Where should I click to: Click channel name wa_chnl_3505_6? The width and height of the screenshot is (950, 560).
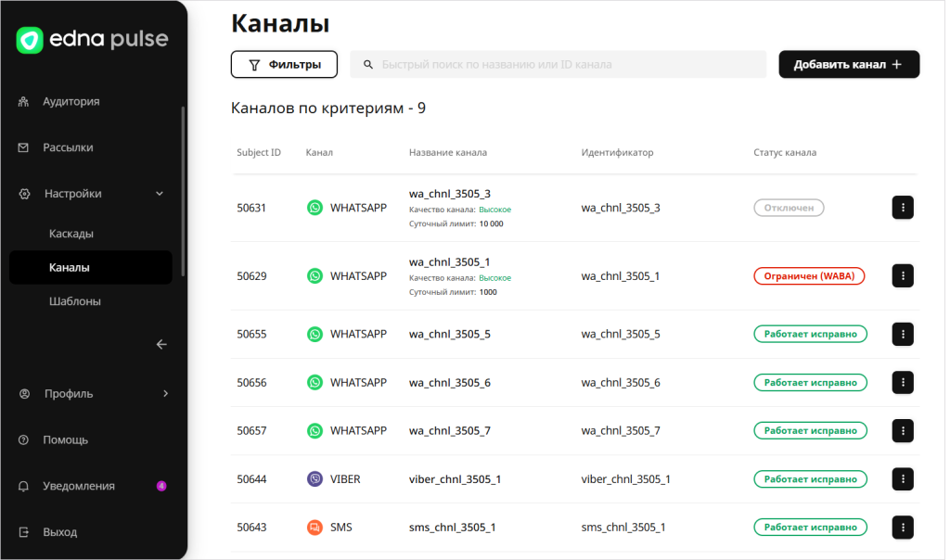(x=450, y=383)
